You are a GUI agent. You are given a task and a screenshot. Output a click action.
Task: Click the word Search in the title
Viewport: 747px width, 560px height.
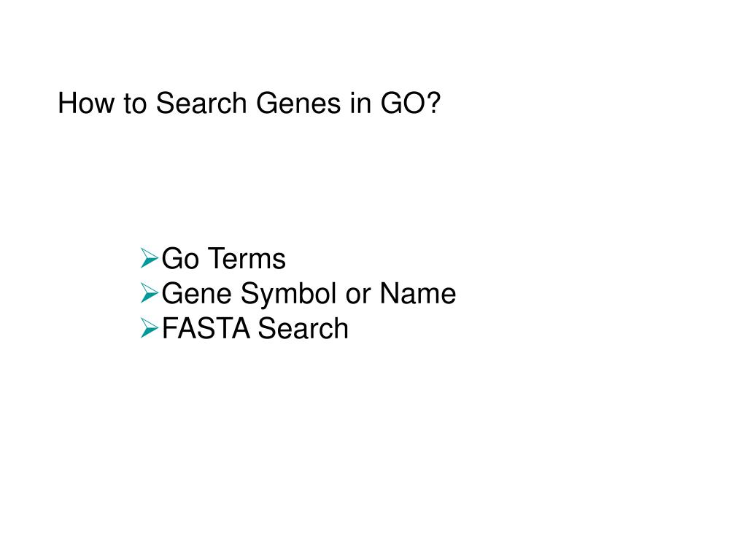pos(201,103)
